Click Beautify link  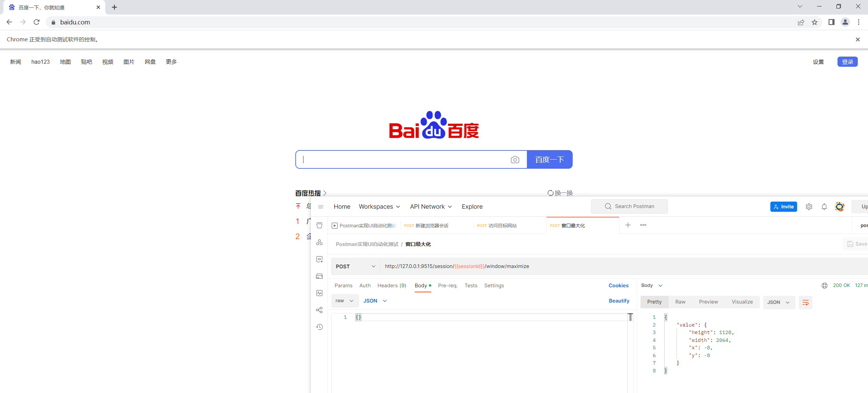(619, 301)
